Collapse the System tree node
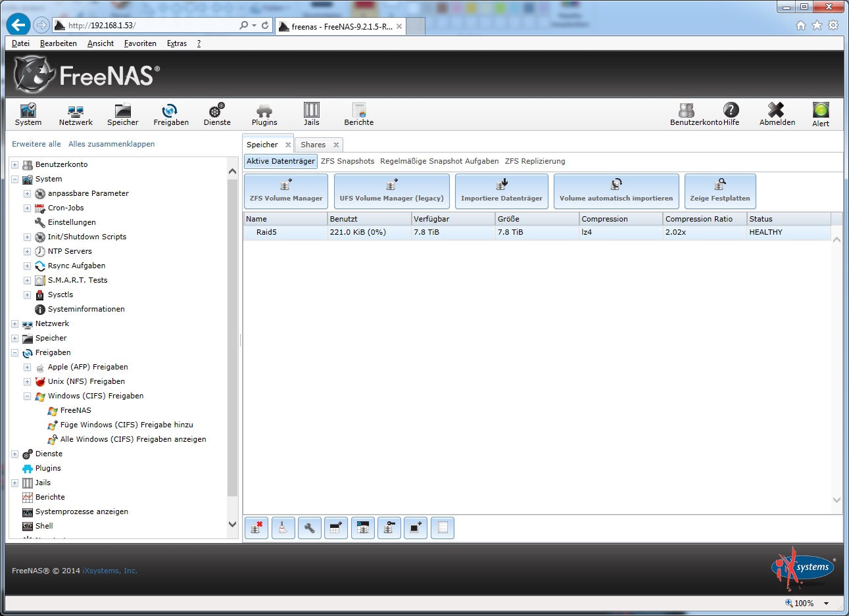849x616 pixels. coord(14,179)
